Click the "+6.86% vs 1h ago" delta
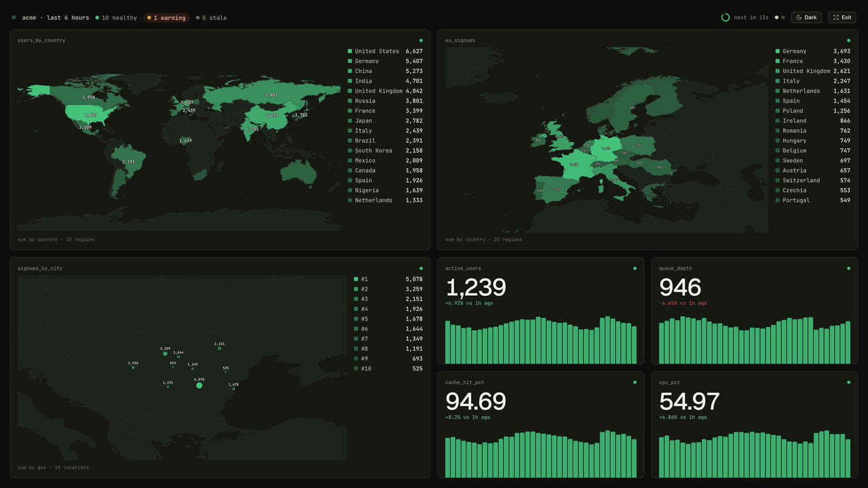This screenshot has width=868, height=488. tap(683, 417)
